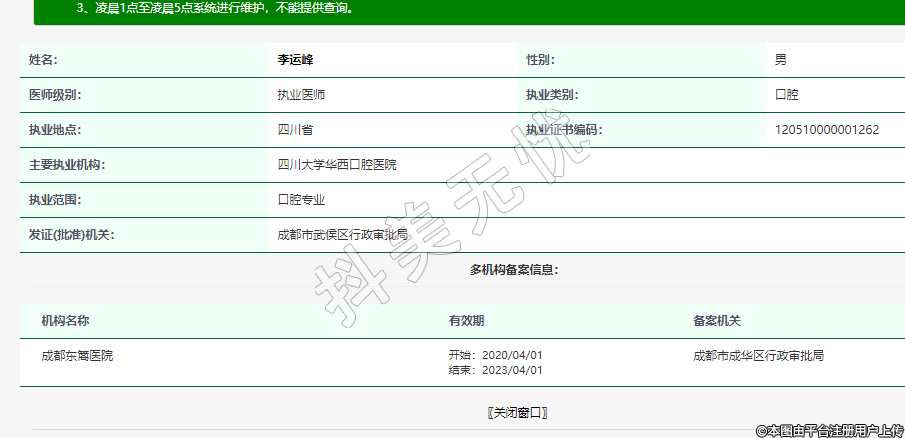Click the 成都东篱医院 institution name
The height and width of the screenshot is (438, 905).
tap(77, 355)
